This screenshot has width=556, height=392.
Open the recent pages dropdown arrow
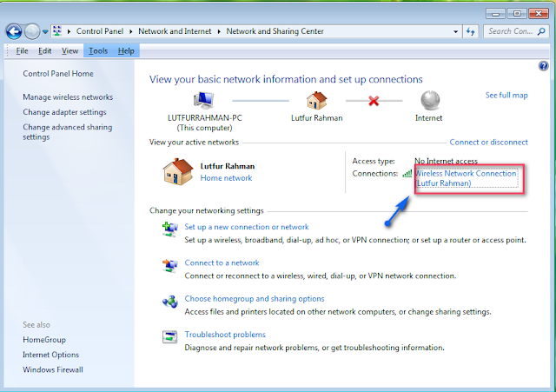click(x=45, y=31)
